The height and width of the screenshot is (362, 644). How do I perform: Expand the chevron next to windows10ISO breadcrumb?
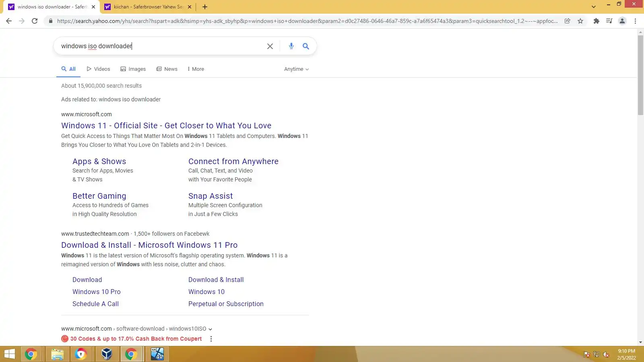click(210, 329)
